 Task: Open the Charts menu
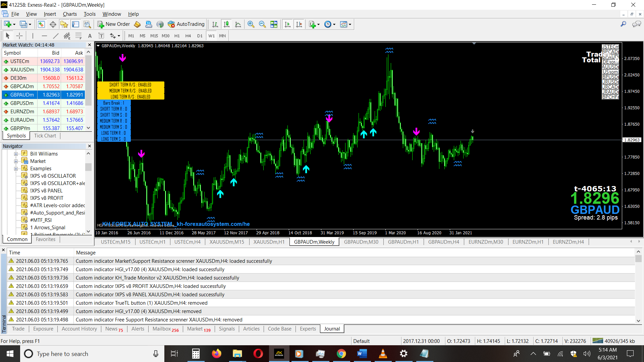[x=70, y=14]
